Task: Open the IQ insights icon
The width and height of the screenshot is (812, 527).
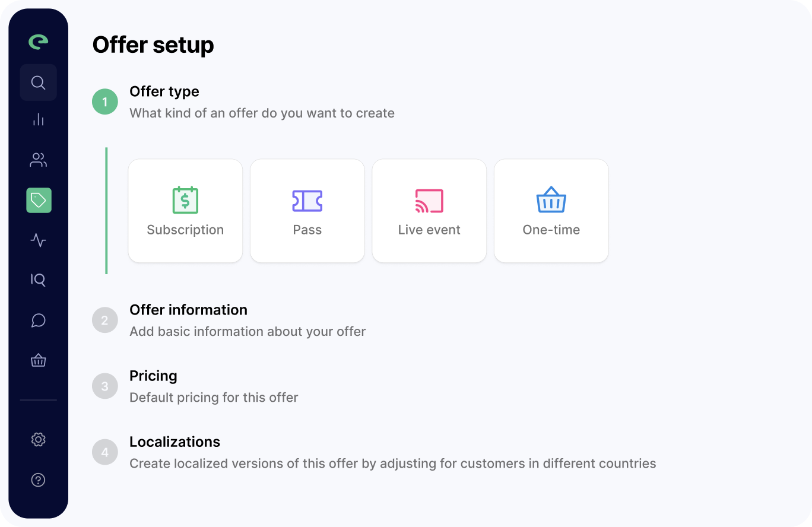Action: tap(39, 280)
